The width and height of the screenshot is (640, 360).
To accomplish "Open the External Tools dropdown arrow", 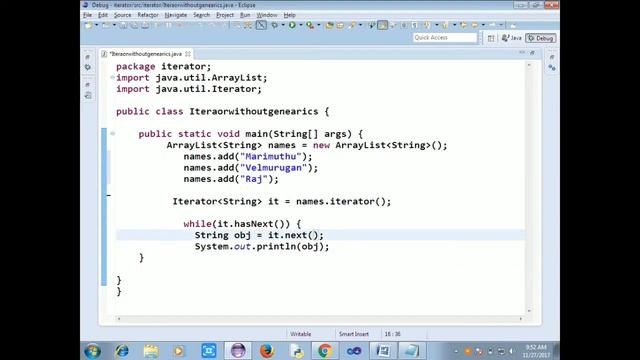I will tap(319, 25).
